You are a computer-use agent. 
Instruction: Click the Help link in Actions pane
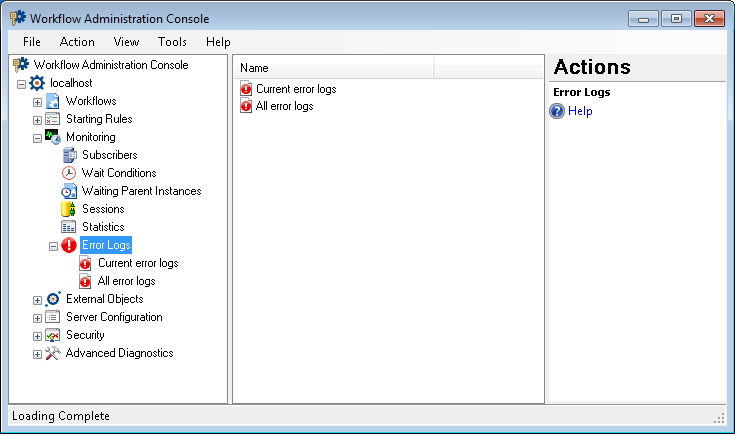[580, 111]
